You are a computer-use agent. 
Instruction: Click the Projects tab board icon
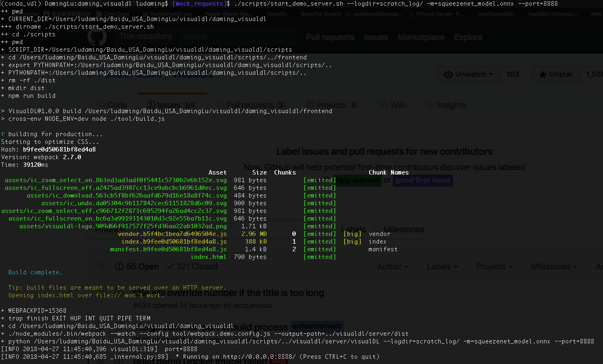click(310, 105)
